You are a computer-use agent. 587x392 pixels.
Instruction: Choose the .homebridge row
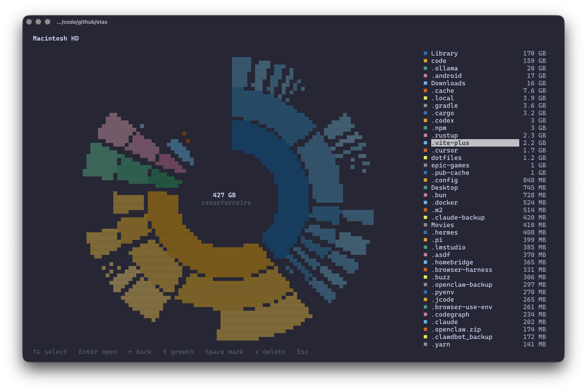click(x=485, y=262)
